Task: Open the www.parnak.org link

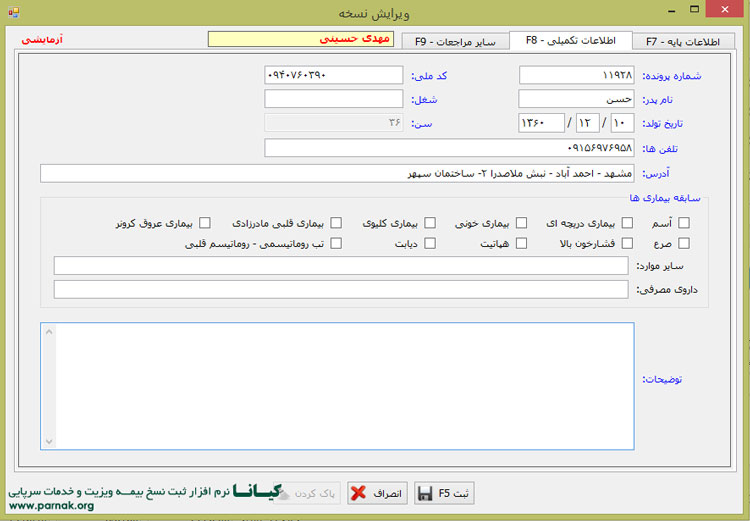Action: 51,506
